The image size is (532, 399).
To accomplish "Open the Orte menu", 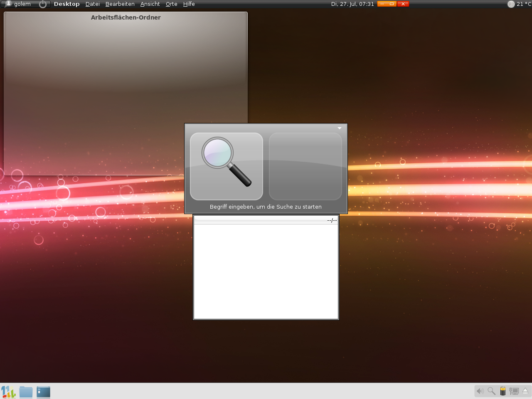I will click(171, 4).
